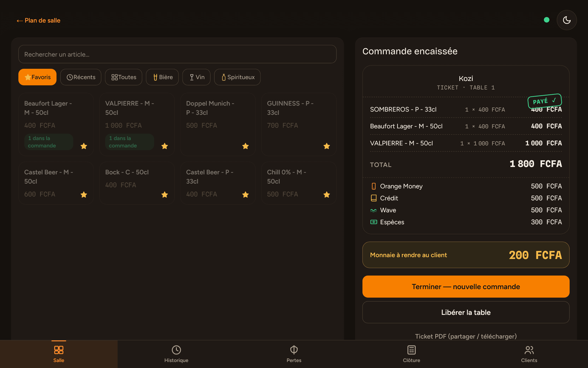This screenshot has height=368, width=588.
Task: Unfavorite the Bock - C - 50cl card star
Action: pos(165,195)
